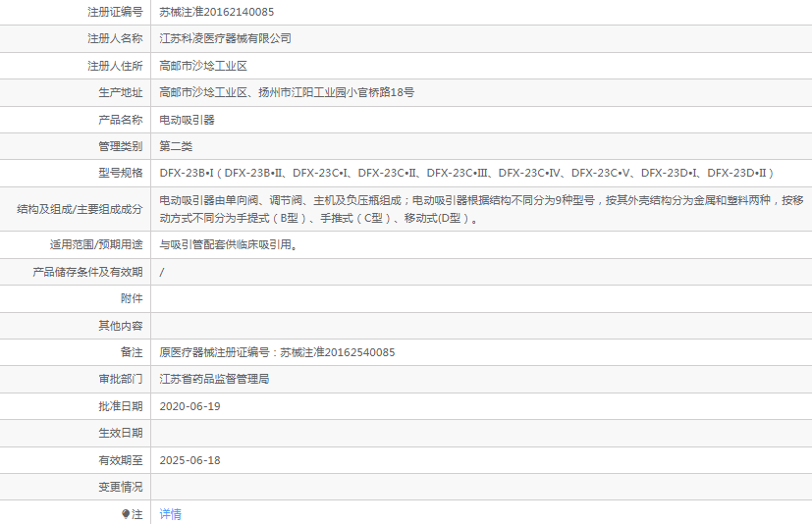Click the 结构及组成/主要组成成分 label
The image size is (812, 524).
click(x=80, y=209)
